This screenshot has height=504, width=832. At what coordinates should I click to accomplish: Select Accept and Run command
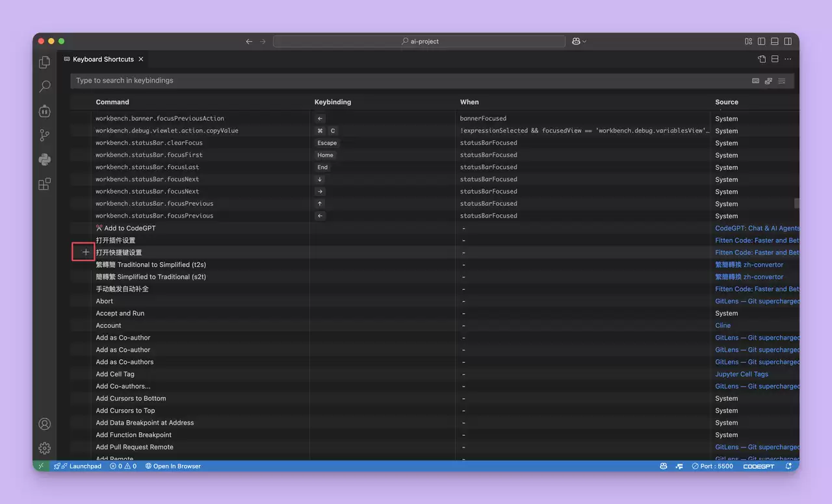(120, 313)
